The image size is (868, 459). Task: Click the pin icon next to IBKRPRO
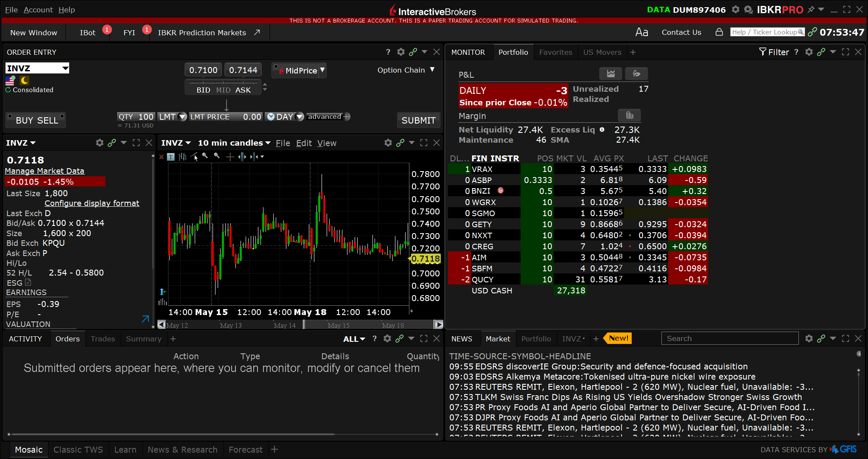pyautogui.click(x=811, y=9)
